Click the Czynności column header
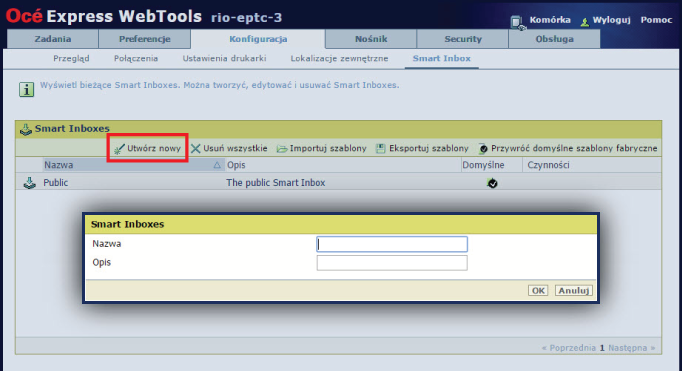 tap(548, 165)
